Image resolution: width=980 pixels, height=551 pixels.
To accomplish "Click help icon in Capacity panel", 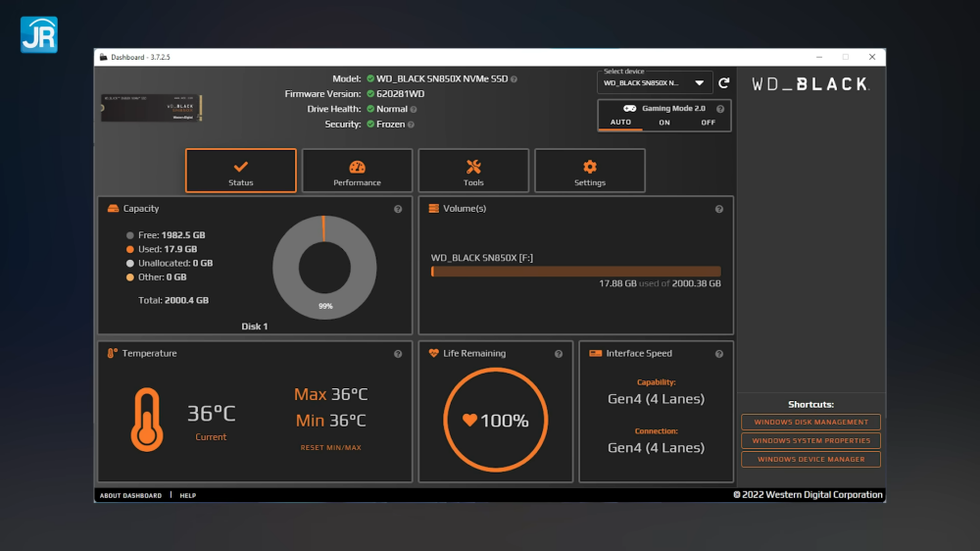I will point(398,209).
